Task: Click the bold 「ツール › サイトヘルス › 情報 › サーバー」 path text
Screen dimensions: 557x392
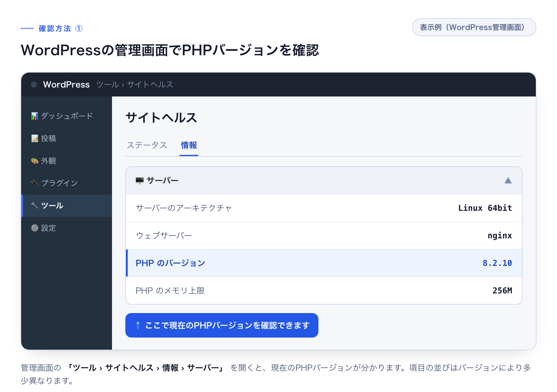Action: [145, 368]
